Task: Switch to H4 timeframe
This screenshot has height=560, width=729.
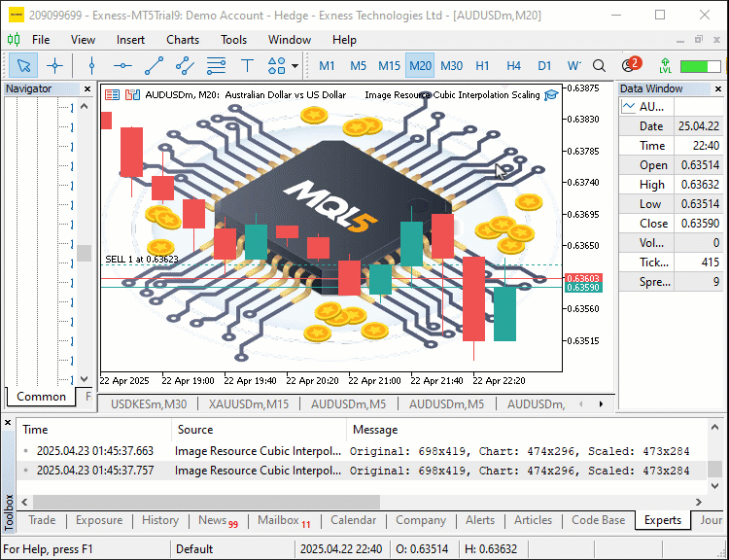Action: coord(513,65)
